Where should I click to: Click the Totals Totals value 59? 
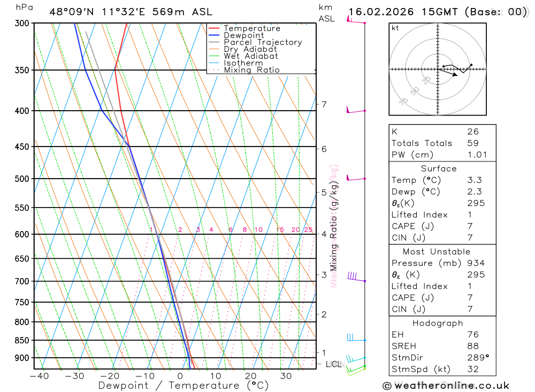473,143
